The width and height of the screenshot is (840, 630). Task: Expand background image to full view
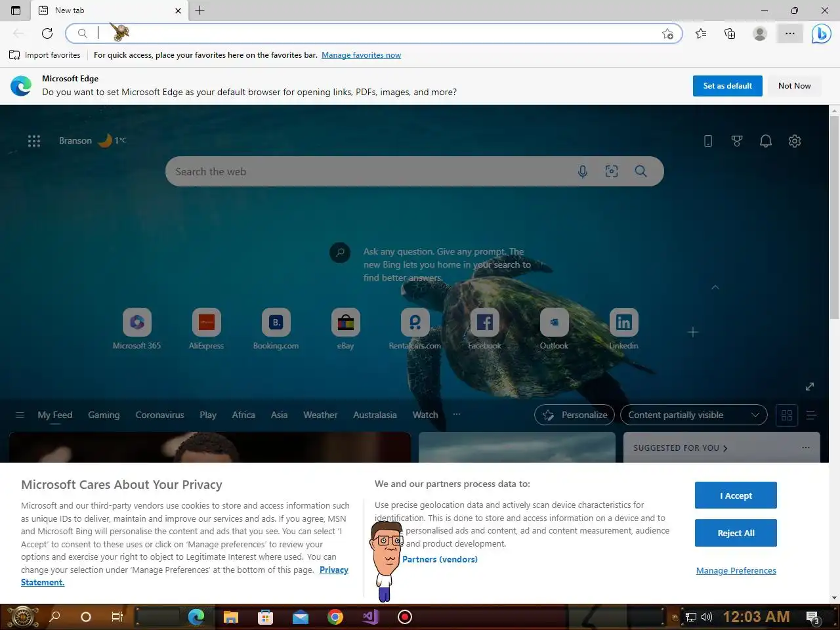[810, 387]
